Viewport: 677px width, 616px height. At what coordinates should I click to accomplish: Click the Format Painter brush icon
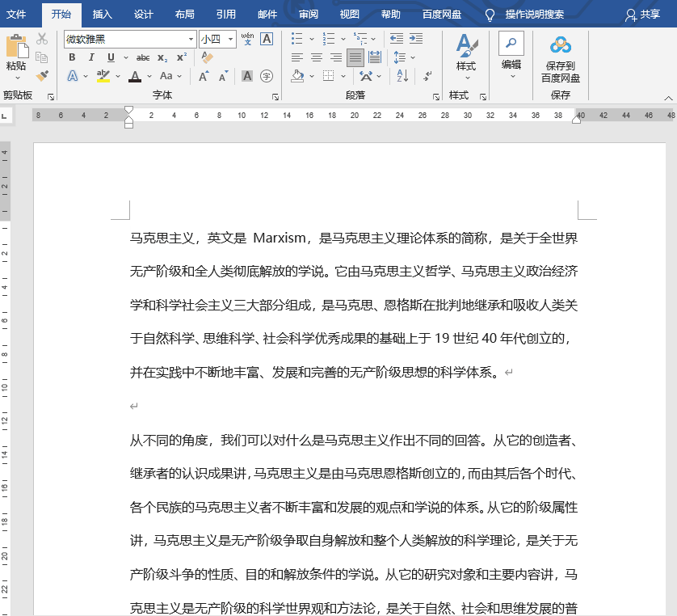[42, 75]
